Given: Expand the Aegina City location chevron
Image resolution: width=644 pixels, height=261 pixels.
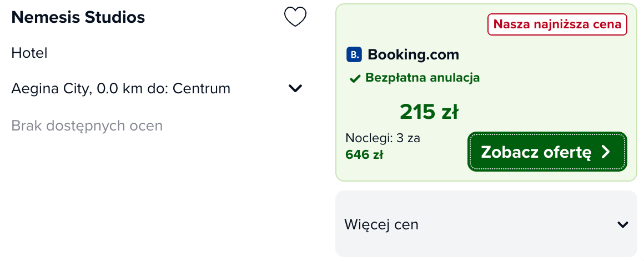Looking at the screenshot, I should pyautogui.click(x=295, y=88).
